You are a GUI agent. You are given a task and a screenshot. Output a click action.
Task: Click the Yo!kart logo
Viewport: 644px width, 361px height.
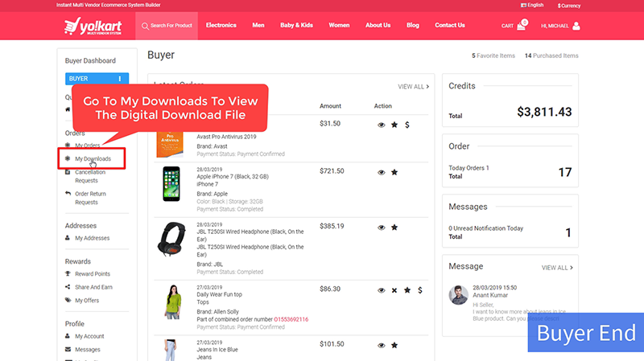click(x=93, y=26)
